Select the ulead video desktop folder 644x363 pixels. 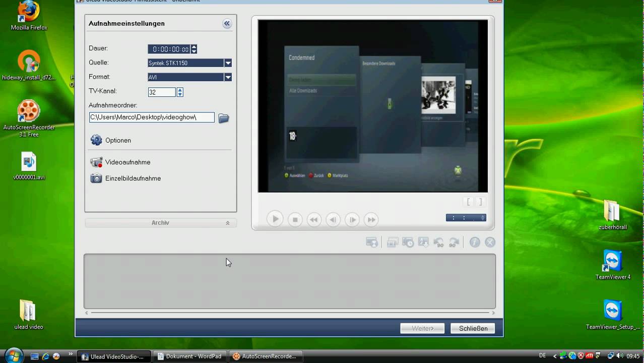click(x=28, y=315)
